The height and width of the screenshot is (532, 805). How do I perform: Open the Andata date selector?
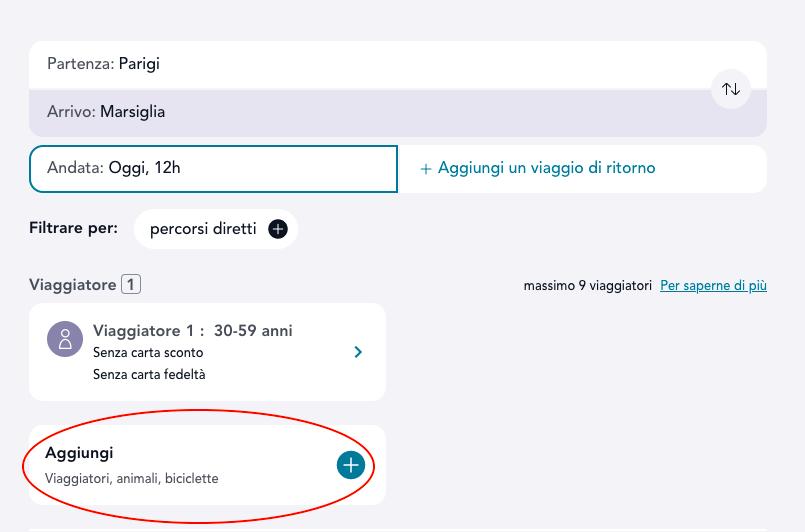tap(213, 168)
